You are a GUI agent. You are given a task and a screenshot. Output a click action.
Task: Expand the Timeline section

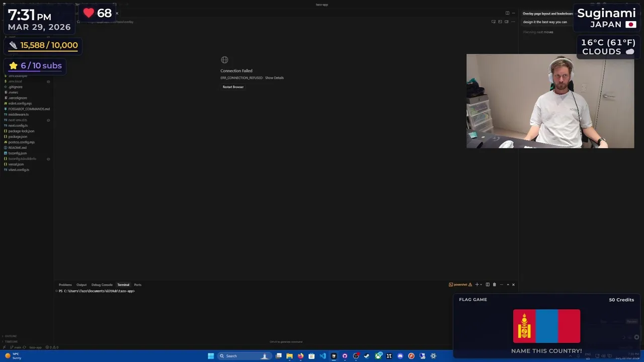tap(11, 341)
